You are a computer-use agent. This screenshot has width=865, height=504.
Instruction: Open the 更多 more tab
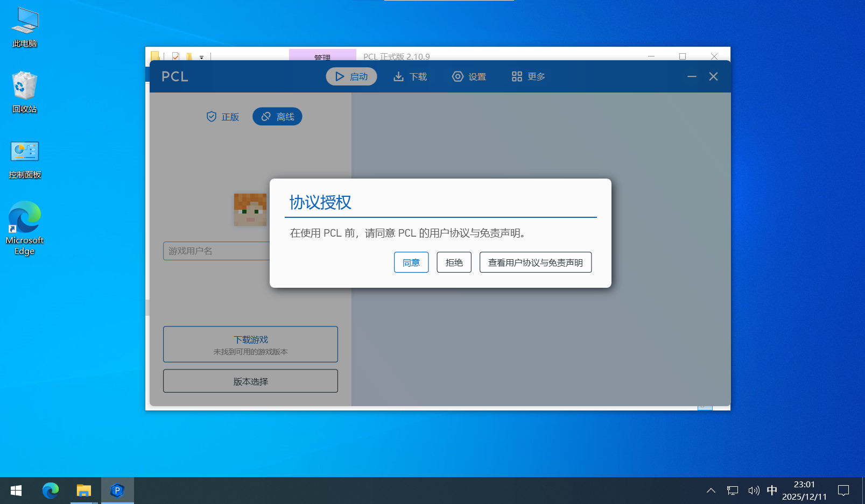(x=528, y=76)
